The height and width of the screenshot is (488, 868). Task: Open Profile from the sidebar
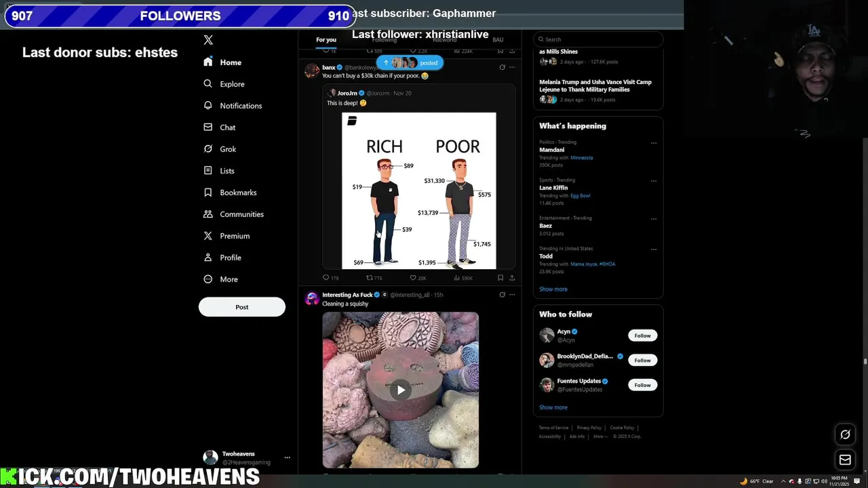click(x=222, y=258)
